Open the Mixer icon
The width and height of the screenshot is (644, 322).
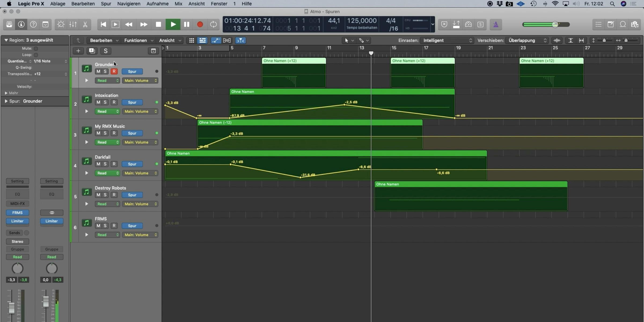pos(73,24)
